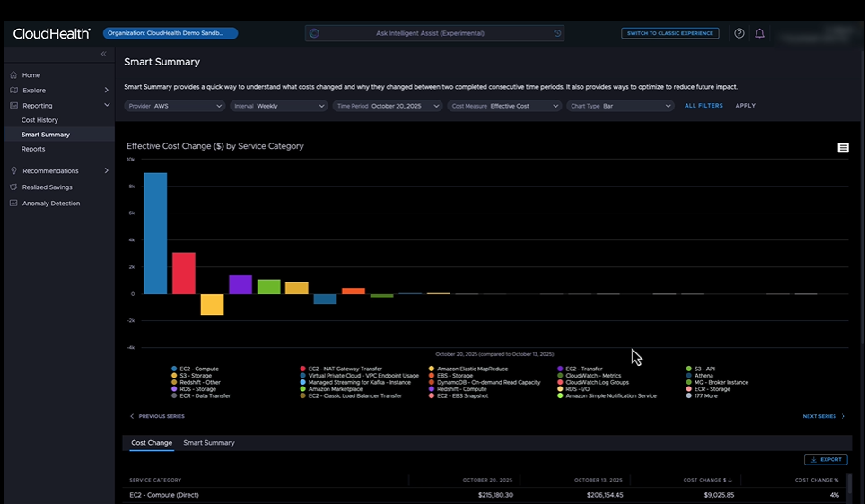Click the previous series left chevron
Viewport: 865px width, 504px height.
132,416
